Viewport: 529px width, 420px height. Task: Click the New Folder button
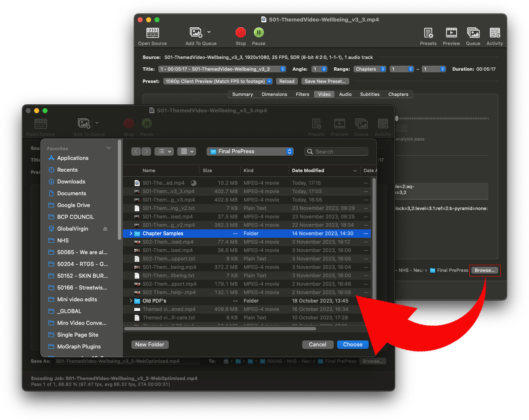[x=150, y=345]
